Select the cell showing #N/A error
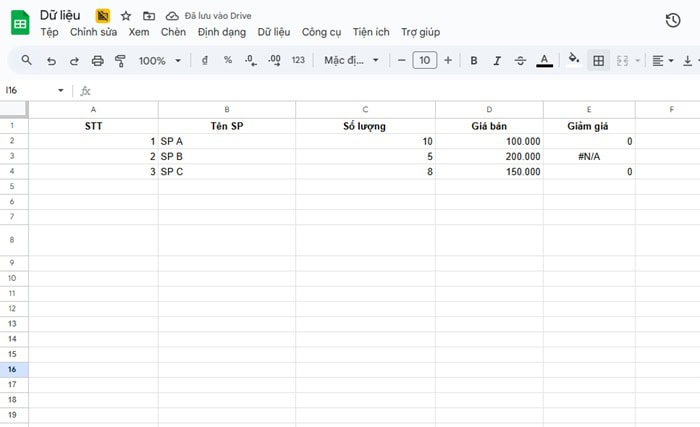 tap(589, 157)
